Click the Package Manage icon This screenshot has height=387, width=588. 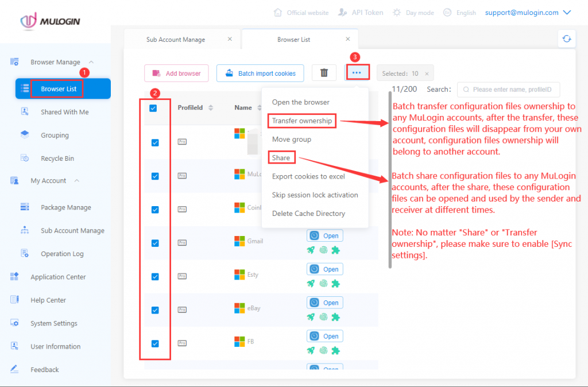point(25,207)
